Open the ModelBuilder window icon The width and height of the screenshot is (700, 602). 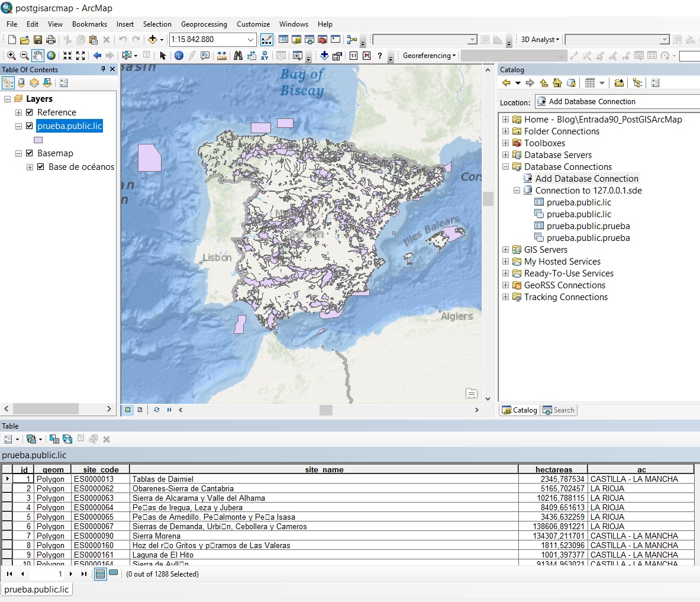click(352, 40)
